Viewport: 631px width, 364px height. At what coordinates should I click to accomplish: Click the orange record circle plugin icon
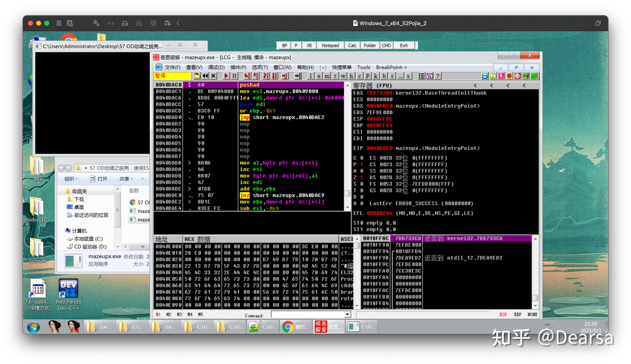pos(509,76)
